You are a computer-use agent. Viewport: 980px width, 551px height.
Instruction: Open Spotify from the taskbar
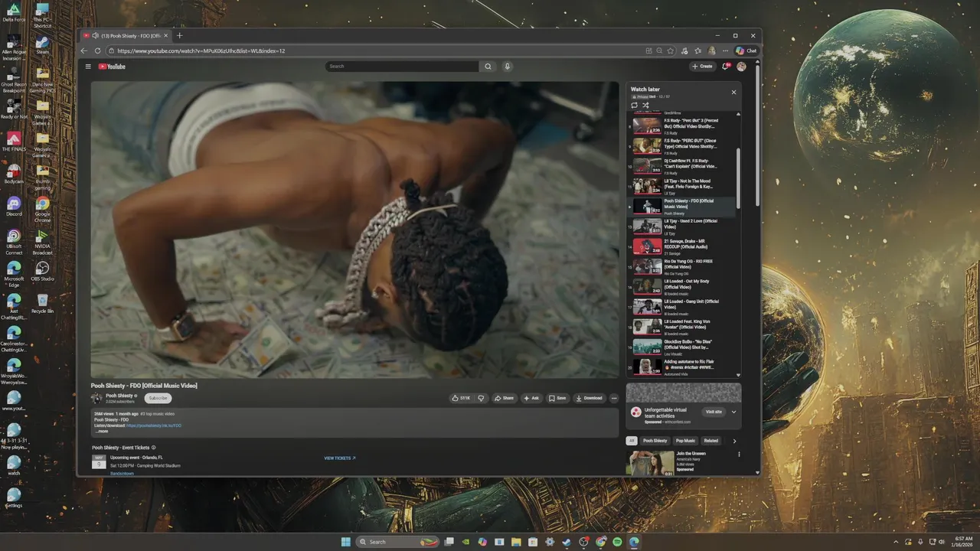click(x=617, y=542)
